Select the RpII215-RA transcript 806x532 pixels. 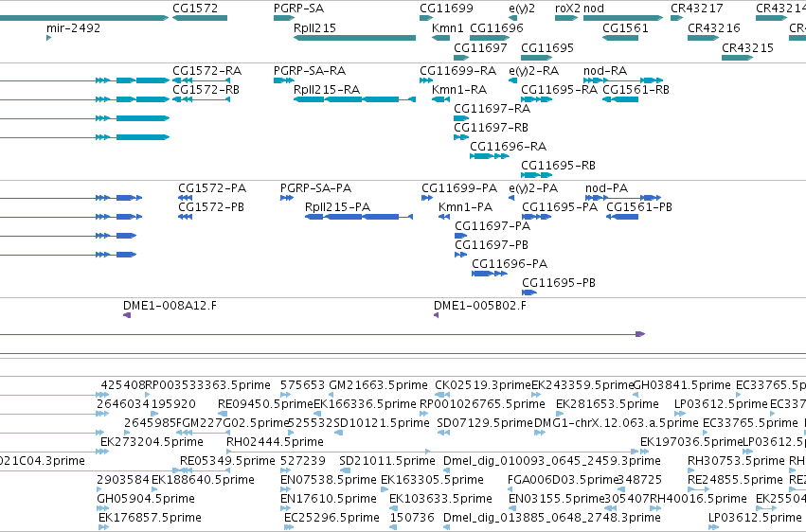pos(354,99)
